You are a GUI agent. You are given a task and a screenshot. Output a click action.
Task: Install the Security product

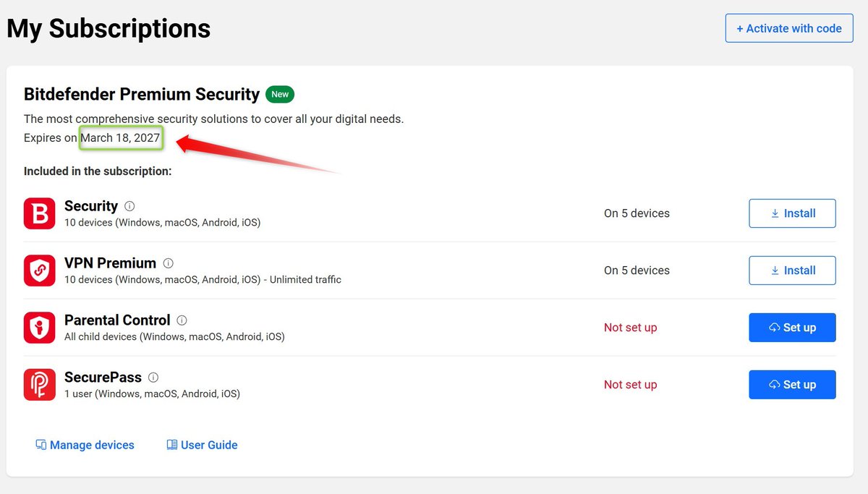click(792, 213)
